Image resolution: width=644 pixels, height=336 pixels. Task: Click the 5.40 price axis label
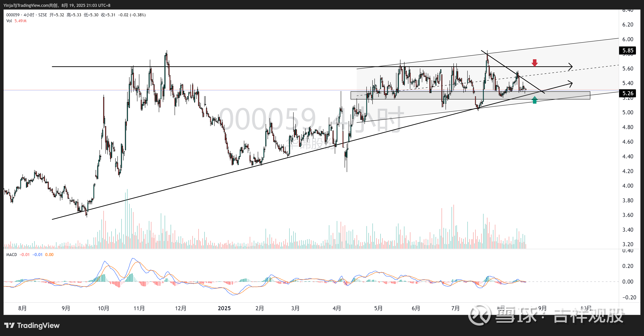628,83
